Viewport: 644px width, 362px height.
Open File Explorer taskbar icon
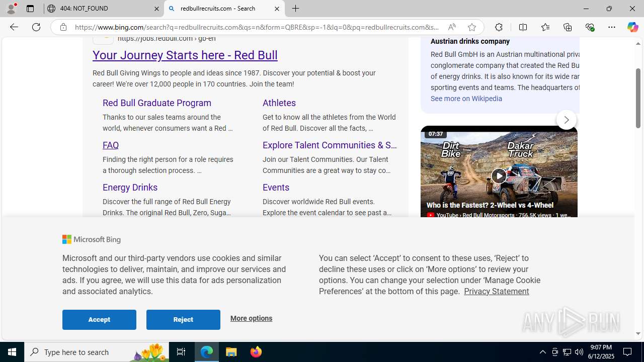(x=231, y=352)
